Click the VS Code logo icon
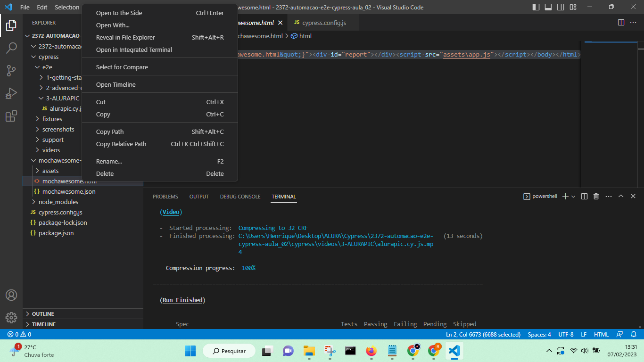Image resolution: width=644 pixels, height=362 pixels. pyautogui.click(x=8, y=7)
